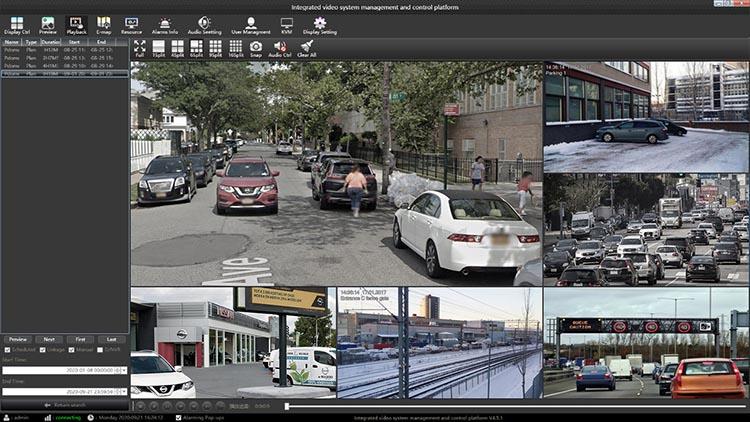Click the Start Time spinner arrows
Image resolution: width=750 pixels, height=422 pixels.
(119, 370)
